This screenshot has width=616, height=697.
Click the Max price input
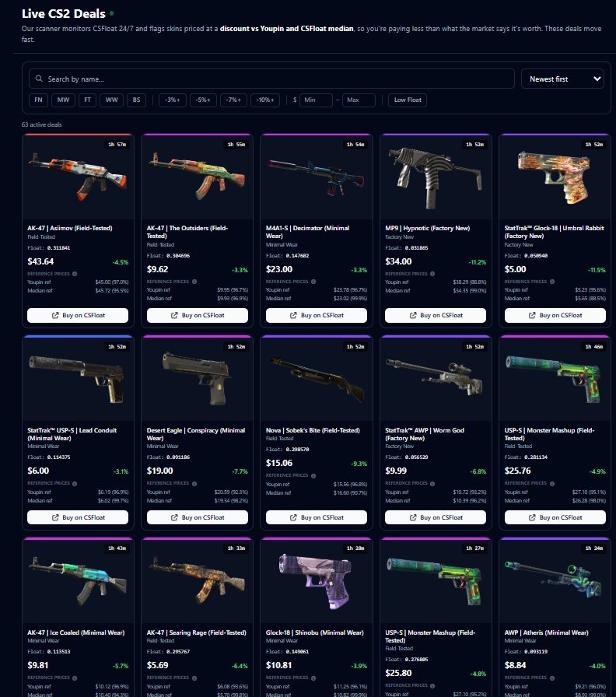click(359, 100)
